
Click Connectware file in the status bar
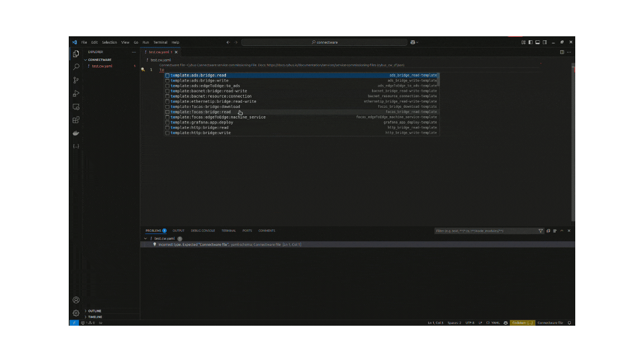coord(551,322)
